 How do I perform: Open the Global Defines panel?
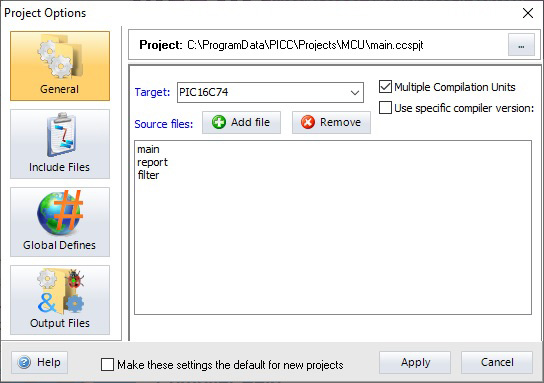pos(60,222)
